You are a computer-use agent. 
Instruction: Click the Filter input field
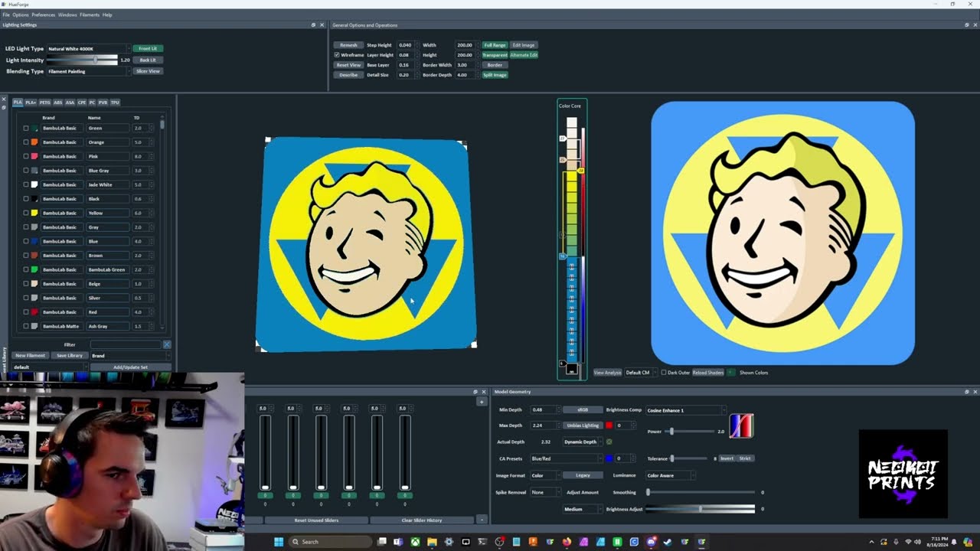126,345
